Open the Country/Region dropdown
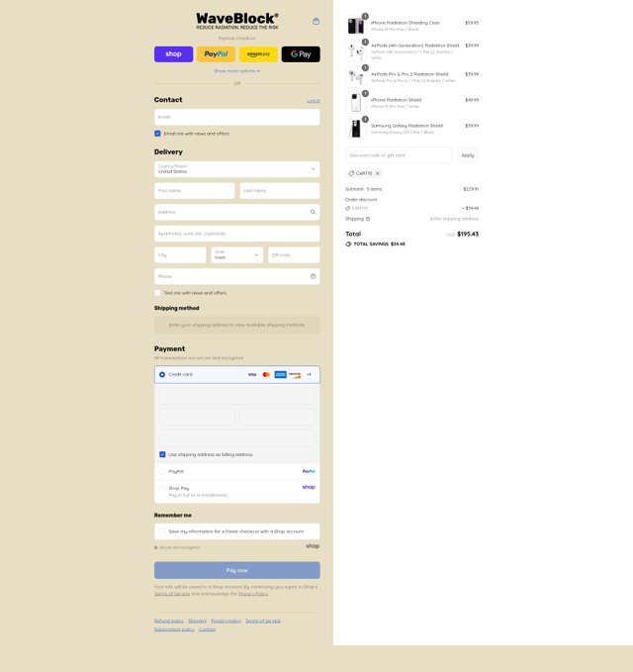The height and width of the screenshot is (672, 633). [236, 169]
